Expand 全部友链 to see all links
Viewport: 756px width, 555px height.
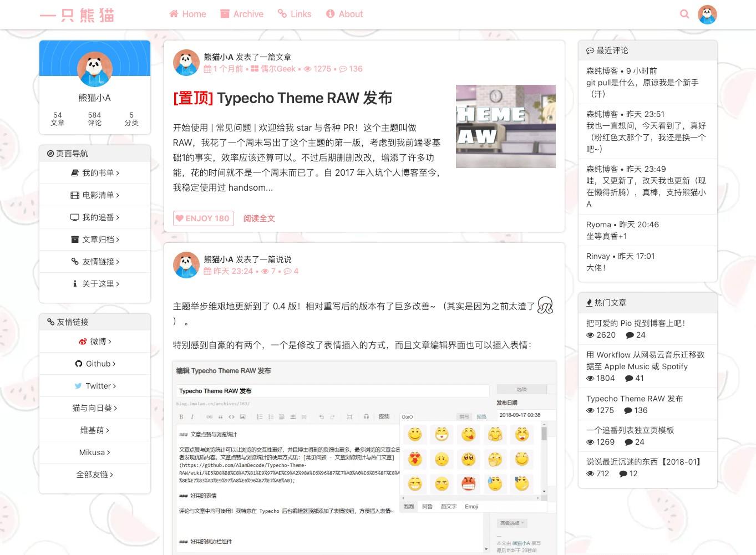pos(95,475)
